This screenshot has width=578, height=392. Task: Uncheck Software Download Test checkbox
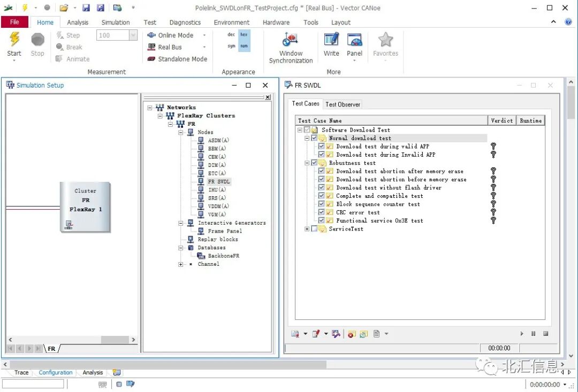307,129
